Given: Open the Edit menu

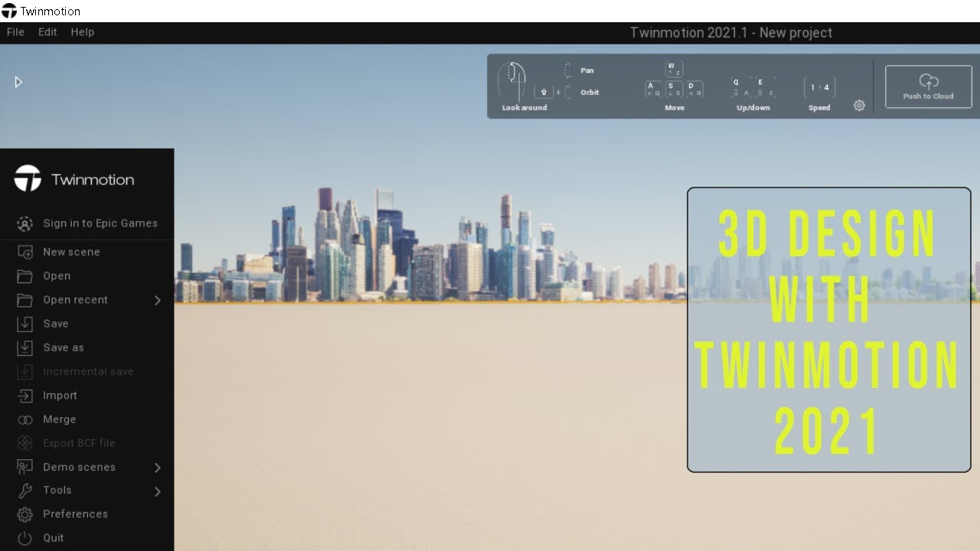Looking at the screenshot, I should 47,32.
